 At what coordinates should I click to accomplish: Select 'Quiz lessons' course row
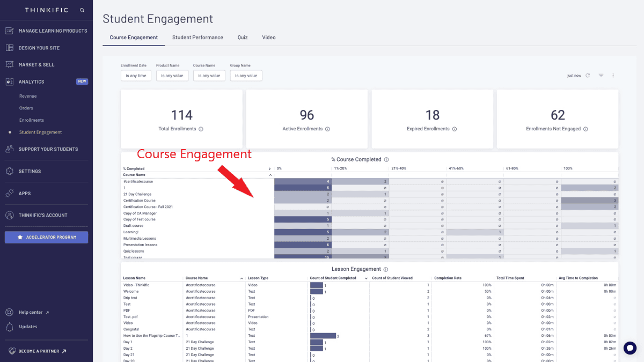tap(134, 251)
